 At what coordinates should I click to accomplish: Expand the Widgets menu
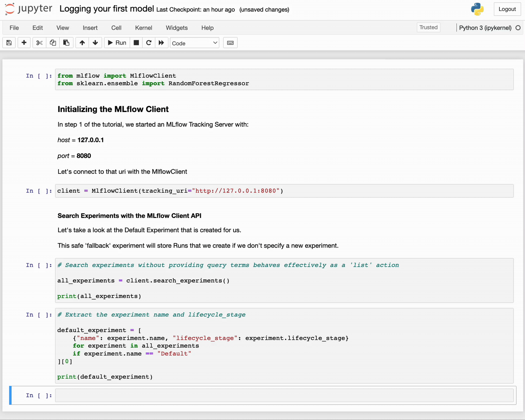coord(177,28)
